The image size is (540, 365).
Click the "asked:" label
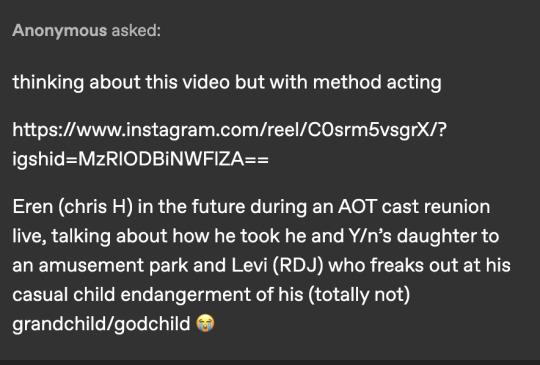point(136,30)
